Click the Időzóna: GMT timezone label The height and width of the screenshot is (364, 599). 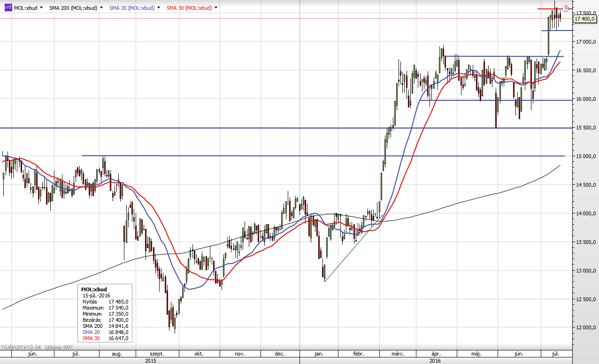(x=60, y=348)
